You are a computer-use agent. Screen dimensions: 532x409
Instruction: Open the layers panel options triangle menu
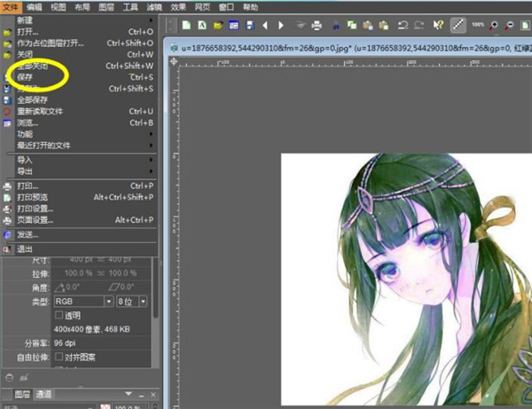(x=129, y=394)
